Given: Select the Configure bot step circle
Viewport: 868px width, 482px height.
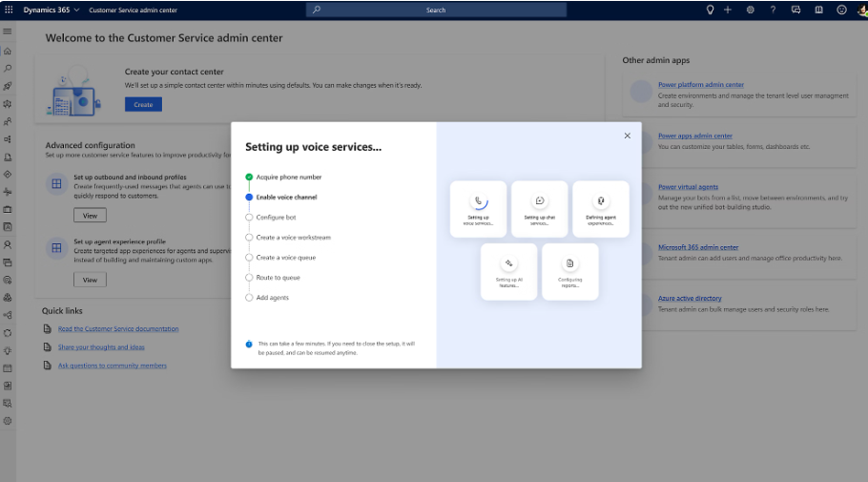Looking at the screenshot, I should (x=249, y=218).
